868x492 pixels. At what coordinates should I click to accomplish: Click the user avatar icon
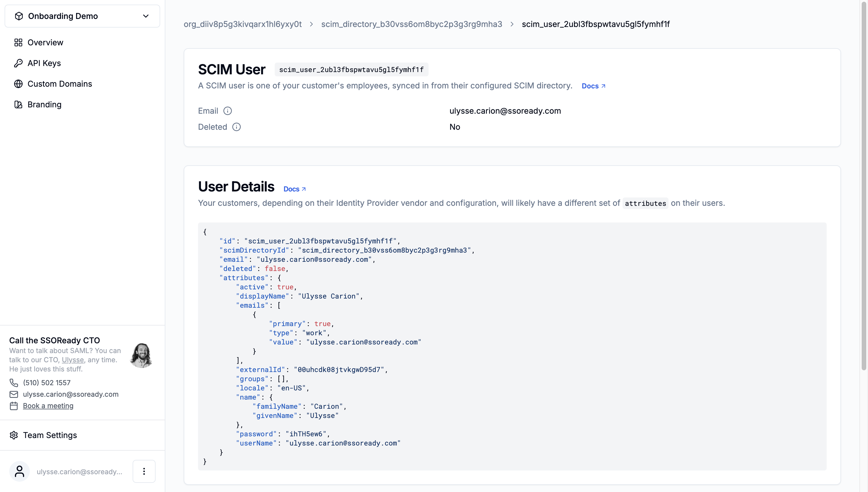click(x=20, y=471)
